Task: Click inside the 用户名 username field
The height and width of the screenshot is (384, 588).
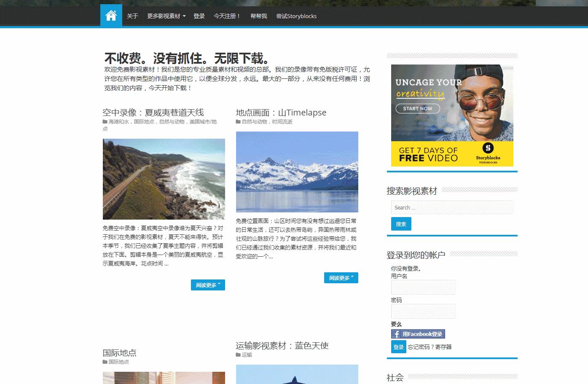Action: pos(423,287)
